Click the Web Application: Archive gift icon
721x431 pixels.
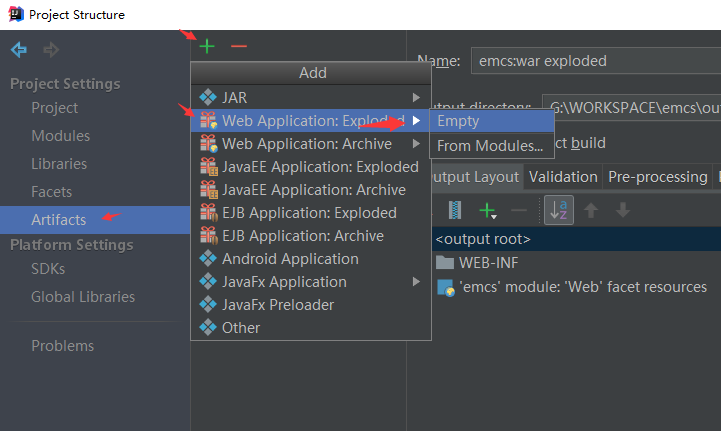click(x=209, y=144)
